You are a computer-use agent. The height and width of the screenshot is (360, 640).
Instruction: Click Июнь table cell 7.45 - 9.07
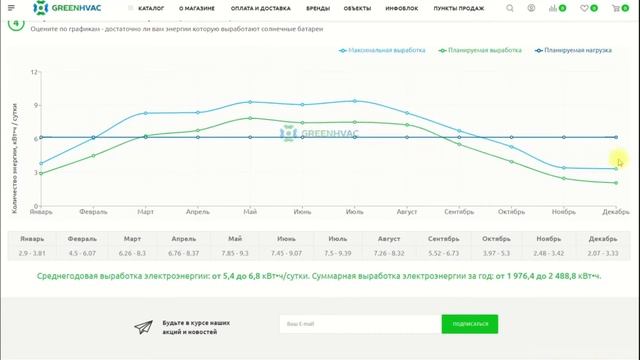(x=286, y=253)
